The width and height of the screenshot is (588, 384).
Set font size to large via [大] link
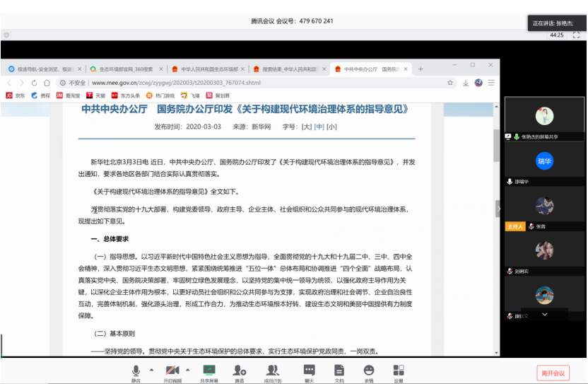306,127
